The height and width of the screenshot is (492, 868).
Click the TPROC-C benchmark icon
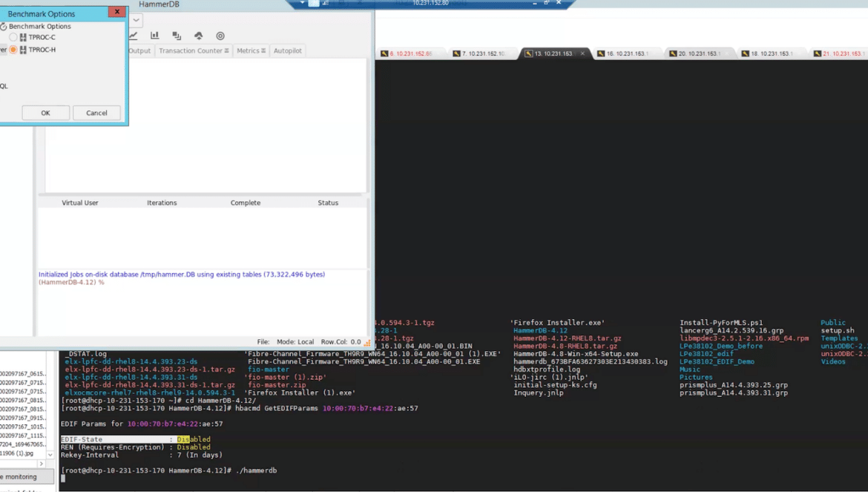click(x=23, y=37)
